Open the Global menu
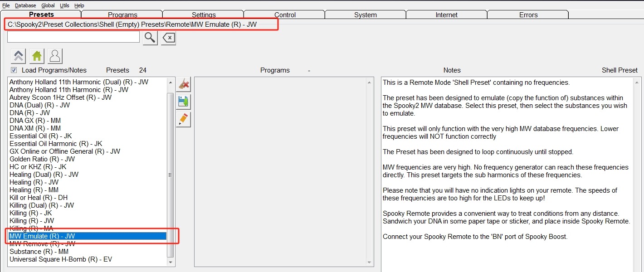This screenshot has width=644, height=272. (x=48, y=5)
